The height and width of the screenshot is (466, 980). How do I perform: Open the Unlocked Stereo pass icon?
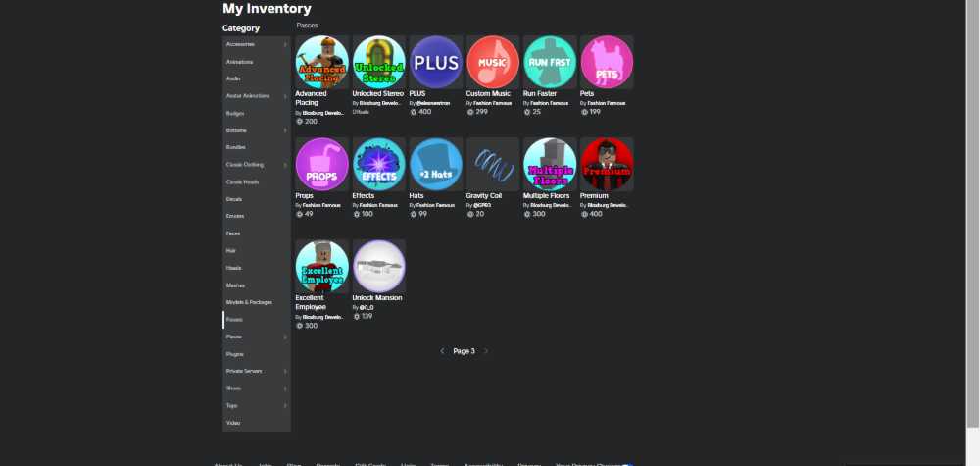(x=378, y=61)
